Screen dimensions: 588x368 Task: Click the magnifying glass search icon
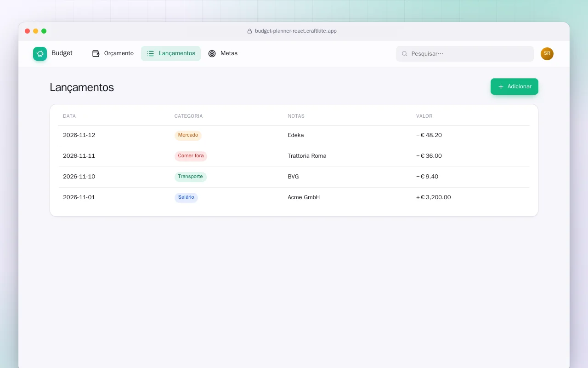tap(405, 54)
